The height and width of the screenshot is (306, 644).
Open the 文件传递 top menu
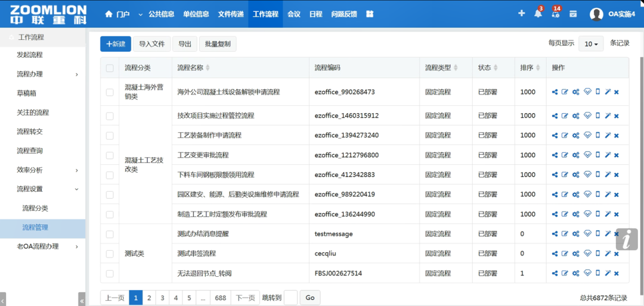click(231, 14)
